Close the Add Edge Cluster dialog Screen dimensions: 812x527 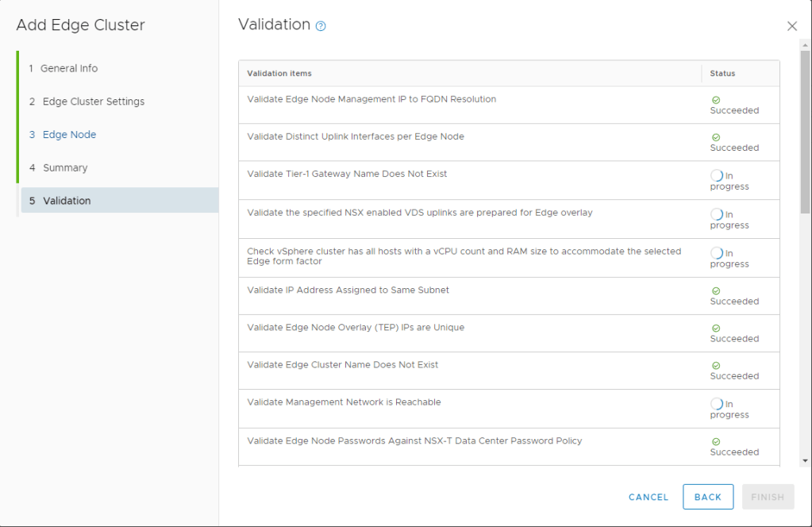(791, 26)
